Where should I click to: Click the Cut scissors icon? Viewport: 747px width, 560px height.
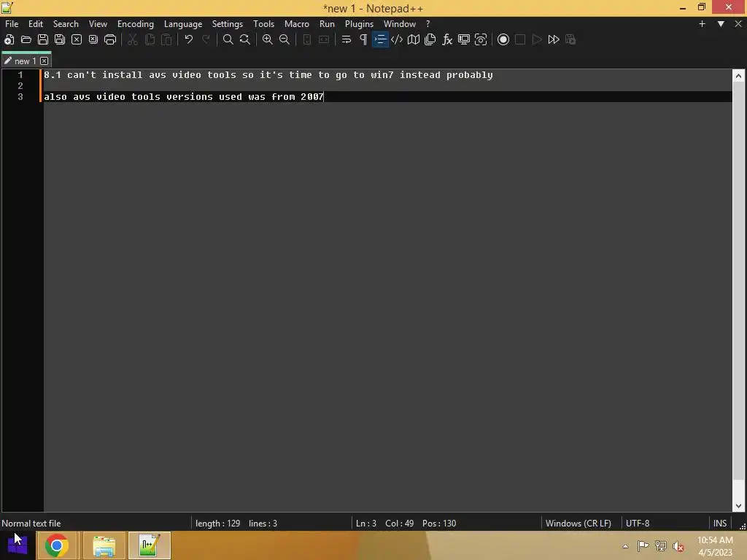click(x=133, y=39)
